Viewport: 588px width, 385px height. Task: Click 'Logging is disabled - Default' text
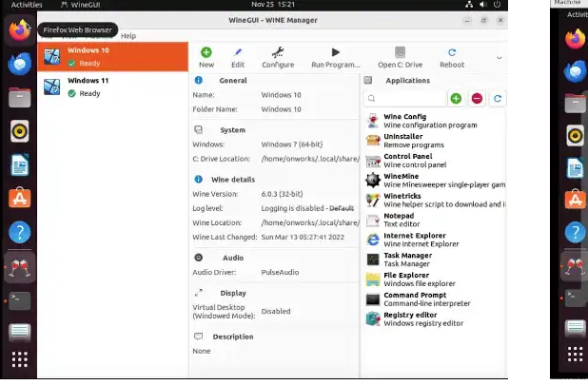307,208
